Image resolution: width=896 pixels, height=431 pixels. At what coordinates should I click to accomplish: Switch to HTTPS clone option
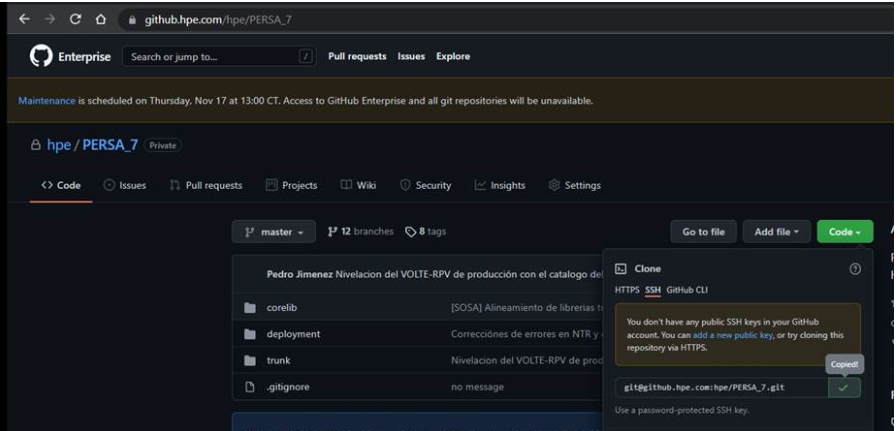[627, 290]
